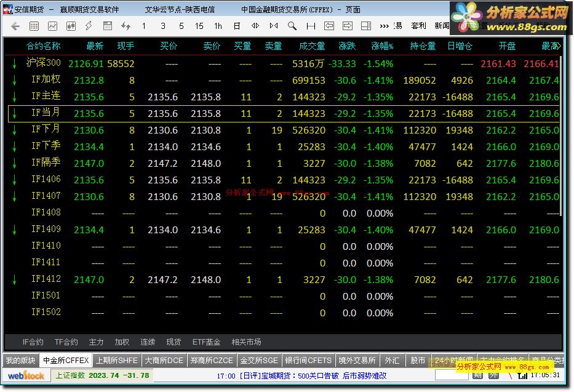Click the quote table vertical scrollbar
This screenshot has height=392, width=574.
click(x=560, y=135)
